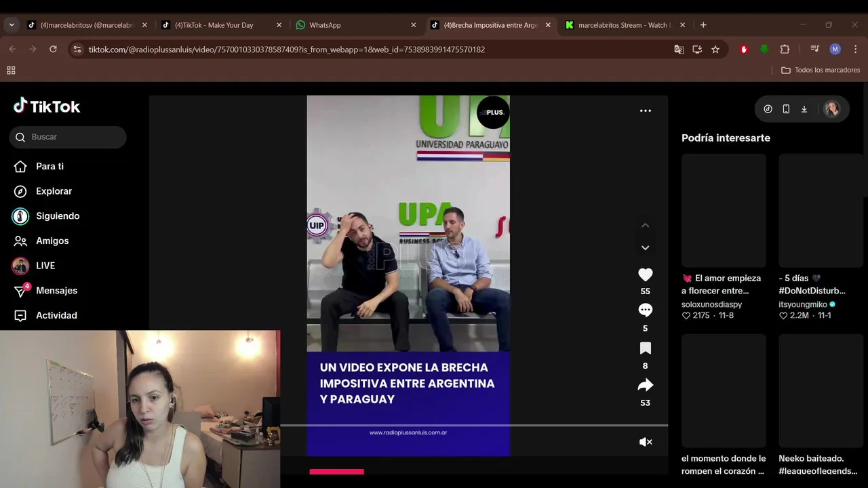
Task: Open Chrome tab search dropdown
Action: coord(12,25)
